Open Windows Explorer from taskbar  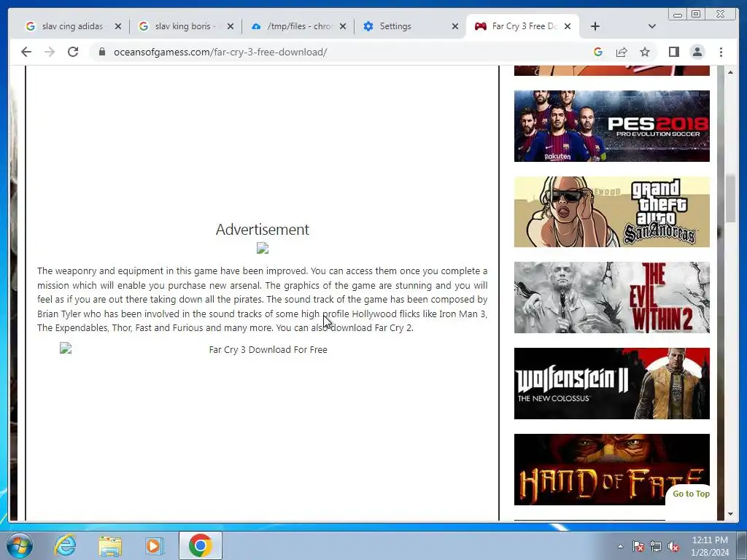coord(110,545)
